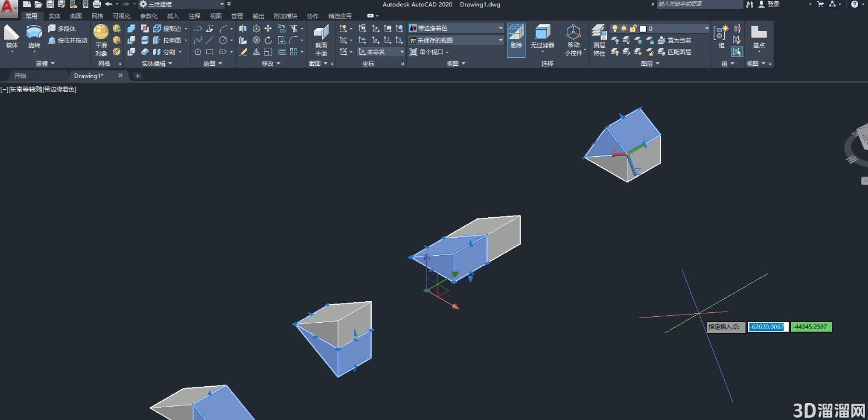Toggle the layer lock icon in layer dropdown
Screen dimensions: 868x420
tap(633, 29)
